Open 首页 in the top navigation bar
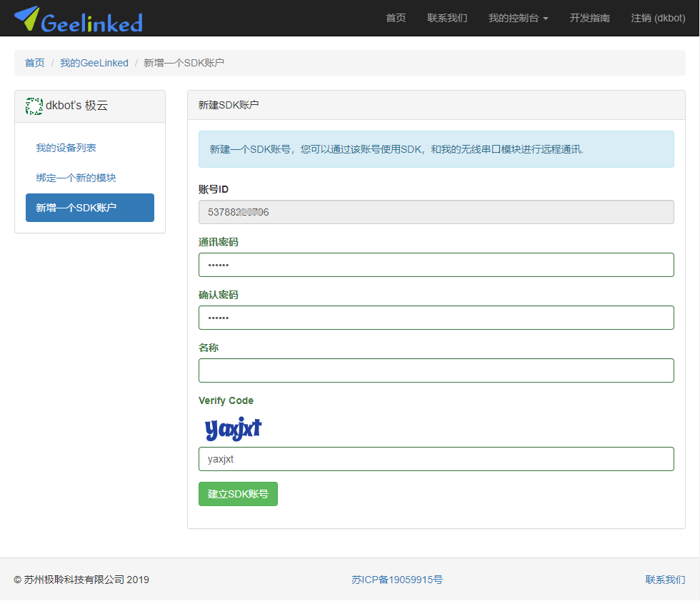The width and height of the screenshot is (700, 601). pyautogui.click(x=396, y=18)
